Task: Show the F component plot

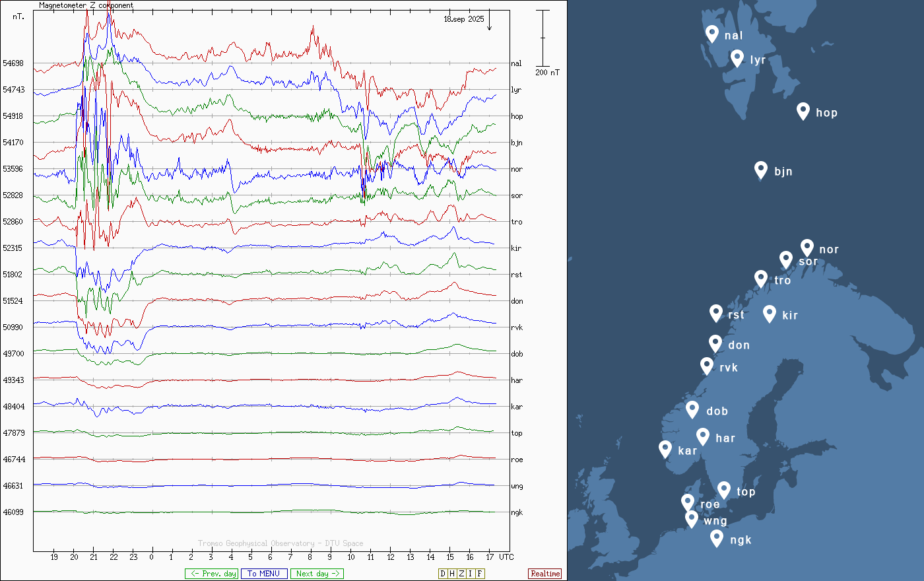Action: [480, 574]
